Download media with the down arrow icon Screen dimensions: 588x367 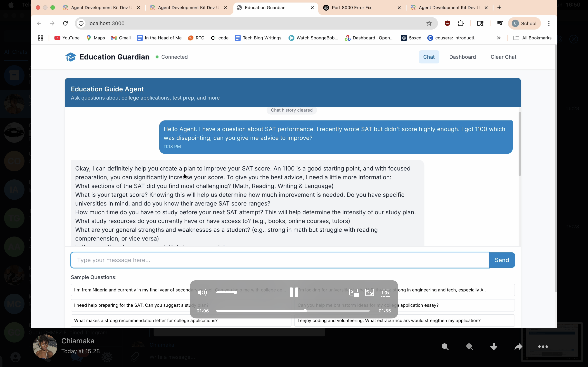click(494, 347)
